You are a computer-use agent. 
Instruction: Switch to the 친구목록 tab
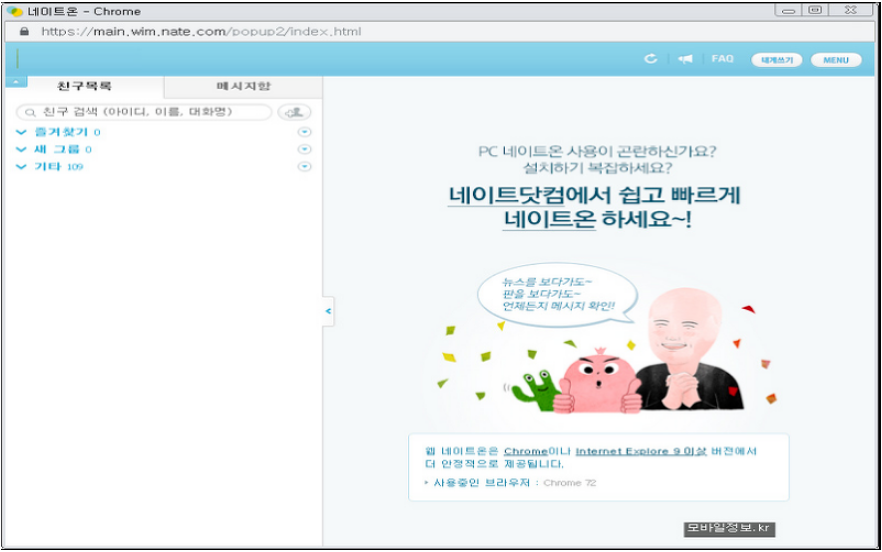pos(84,86)
